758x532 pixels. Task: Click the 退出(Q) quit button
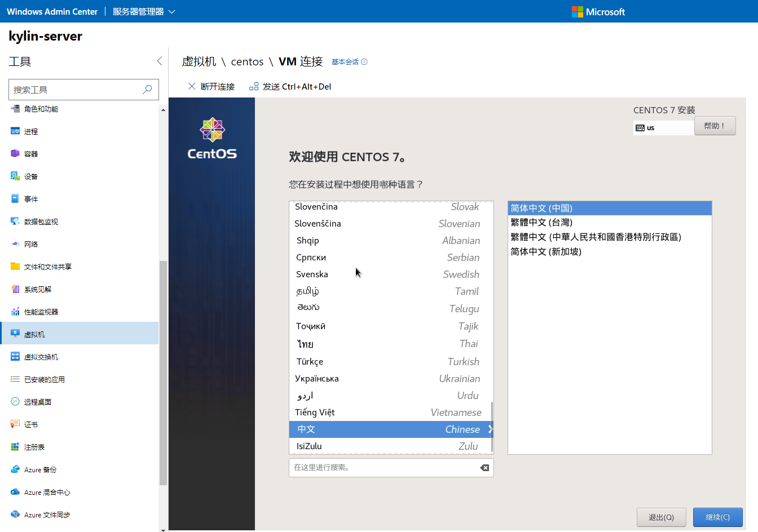tap(662, 517)
